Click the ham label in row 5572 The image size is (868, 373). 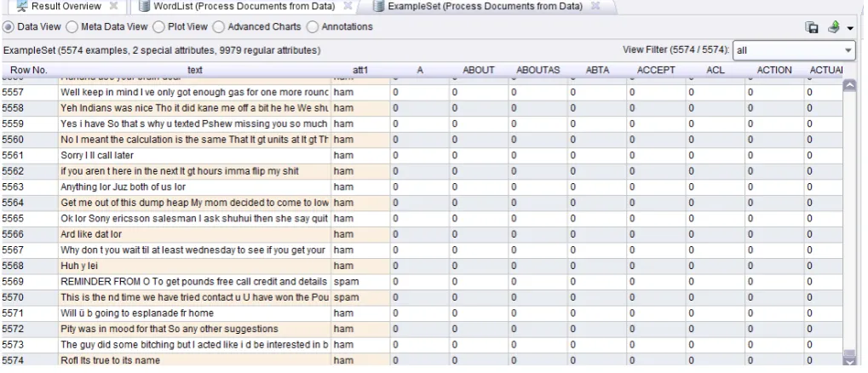[x=343, y=329]
